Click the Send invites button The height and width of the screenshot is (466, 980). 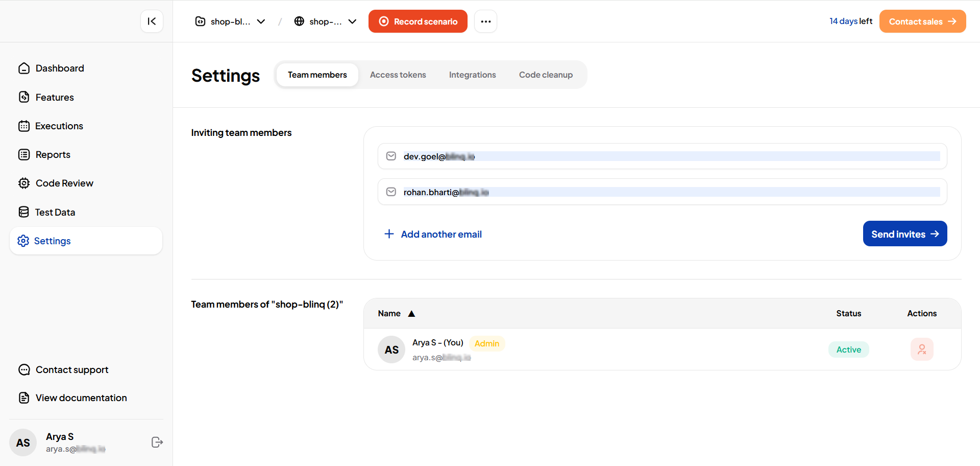(x=904, y=234)
